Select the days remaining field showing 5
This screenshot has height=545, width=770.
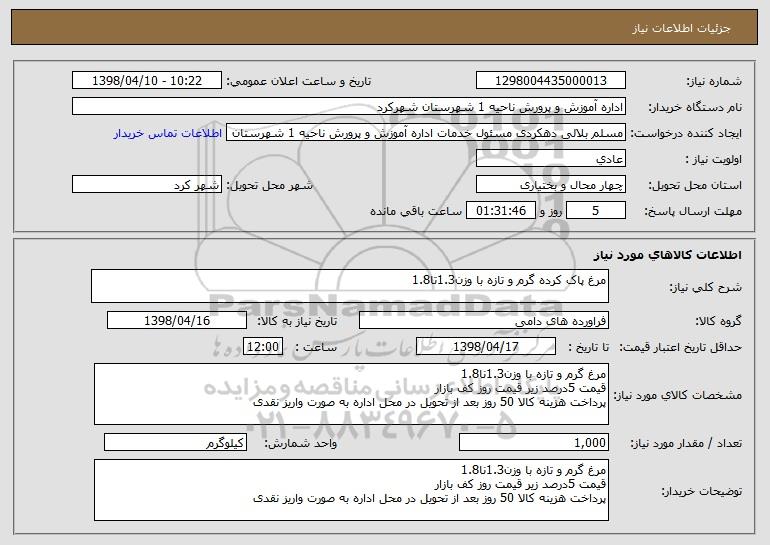(596, 211)
